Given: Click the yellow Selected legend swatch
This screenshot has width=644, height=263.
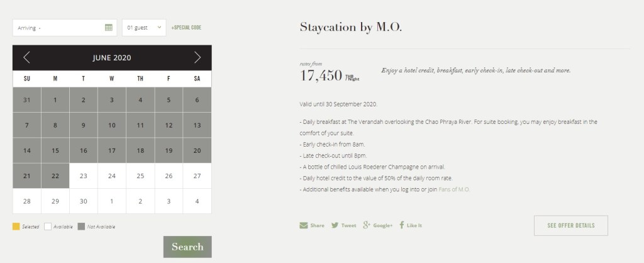Looking at the screenshot, I should click(16, 227).
